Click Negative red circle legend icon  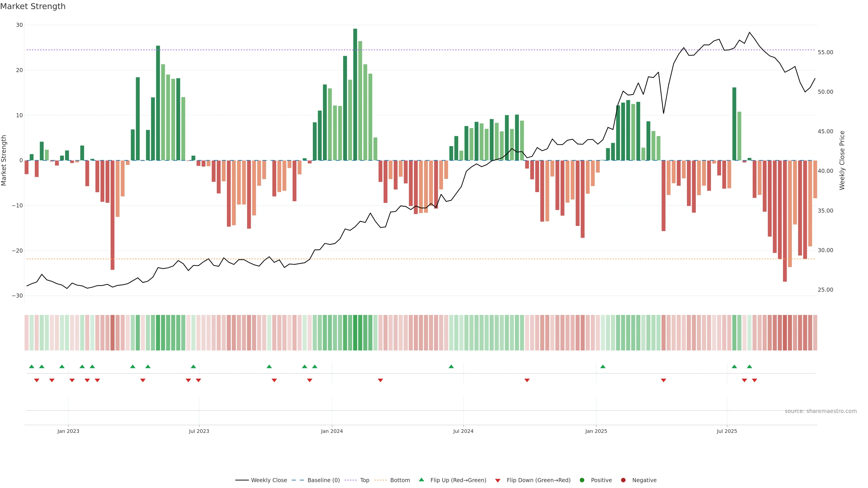pos(623,480)
